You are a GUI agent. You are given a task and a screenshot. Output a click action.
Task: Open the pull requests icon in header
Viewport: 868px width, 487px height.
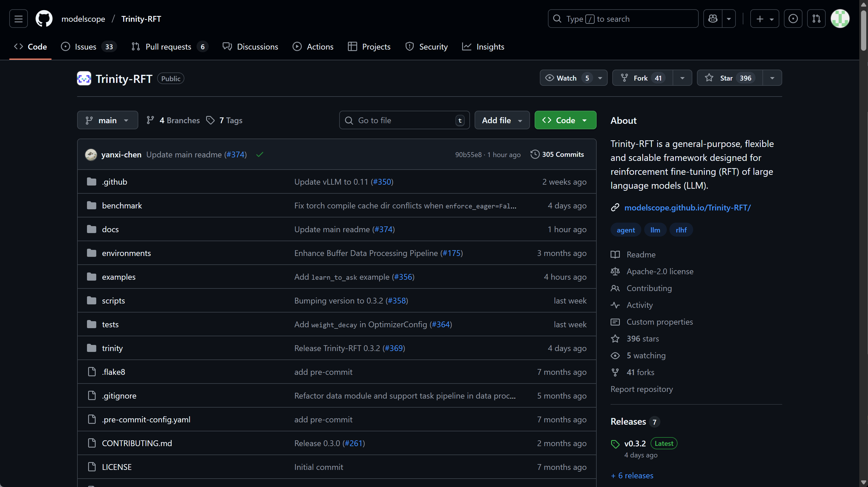816,19
